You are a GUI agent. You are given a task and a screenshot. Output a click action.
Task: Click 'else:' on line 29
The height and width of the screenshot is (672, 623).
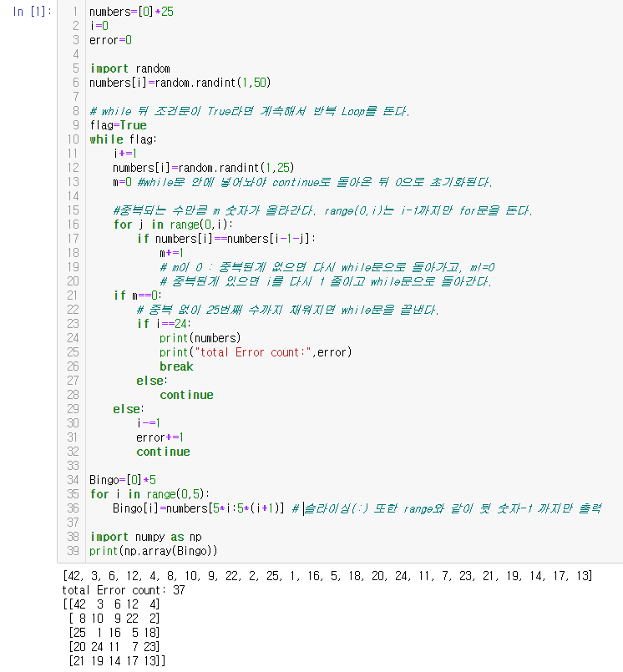(x=129, y=409)
